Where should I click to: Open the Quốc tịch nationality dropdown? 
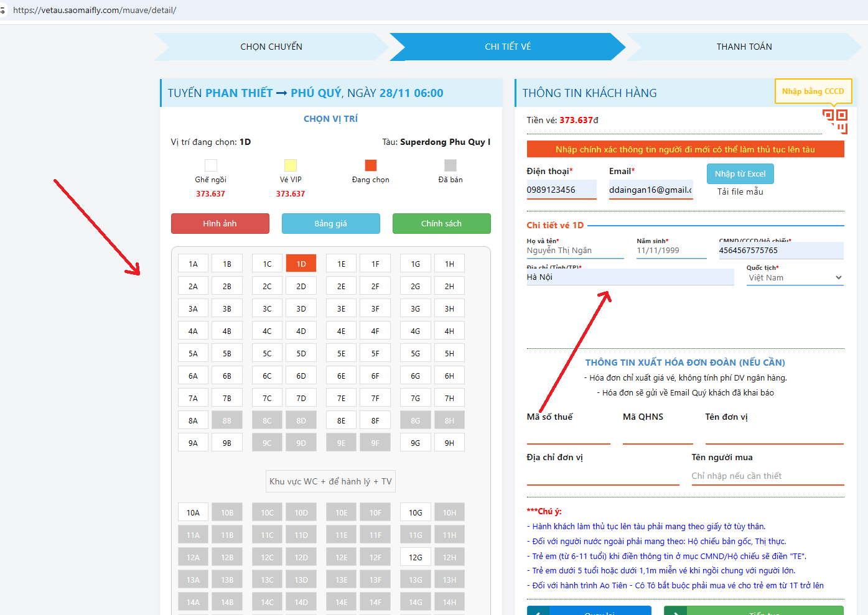point(795,278)
